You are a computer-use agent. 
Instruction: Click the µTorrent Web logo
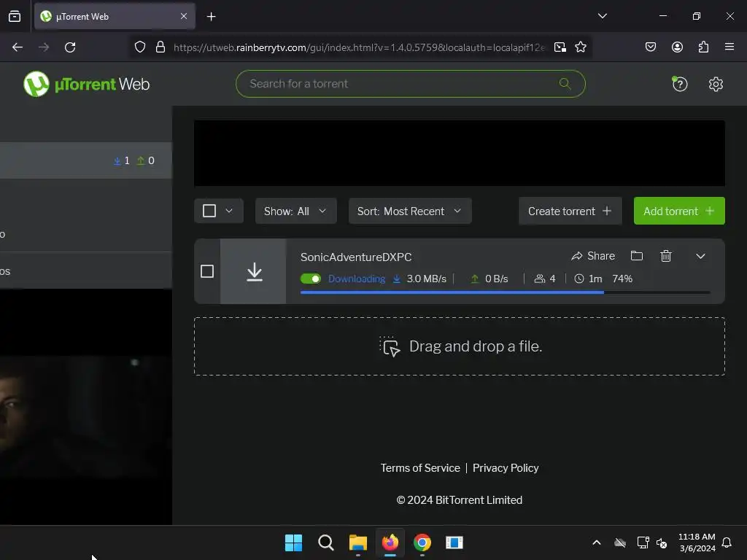pos(86,84)
